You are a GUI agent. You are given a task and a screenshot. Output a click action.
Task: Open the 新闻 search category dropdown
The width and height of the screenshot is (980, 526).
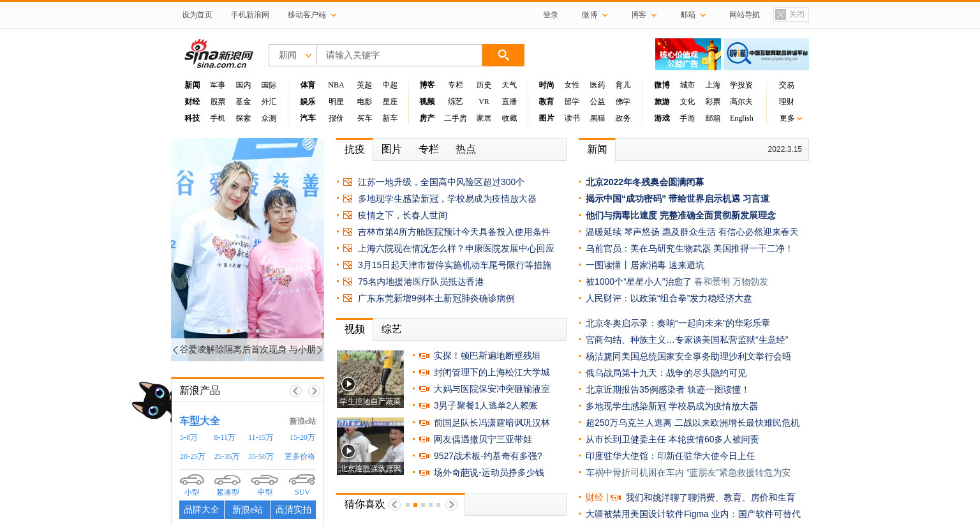point(293,55)
